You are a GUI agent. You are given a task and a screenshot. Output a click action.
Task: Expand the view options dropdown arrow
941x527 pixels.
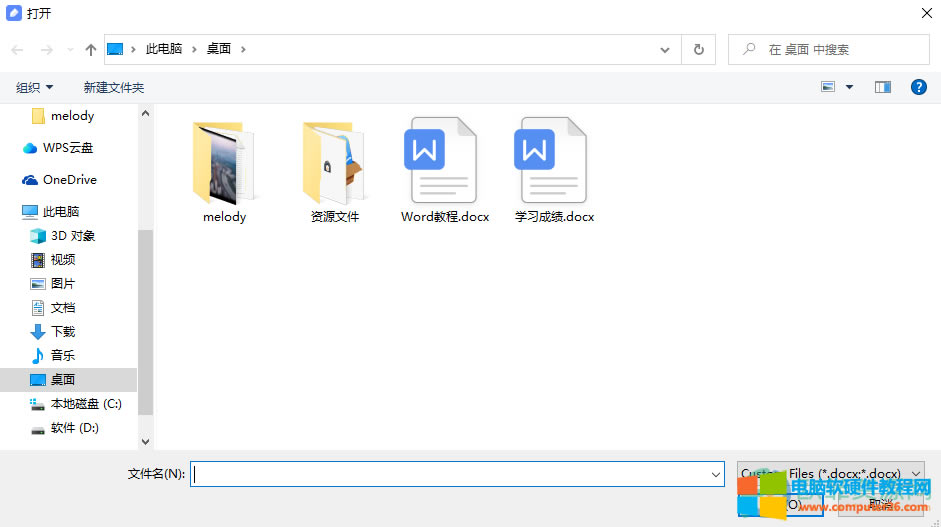[x=850, y=87]
